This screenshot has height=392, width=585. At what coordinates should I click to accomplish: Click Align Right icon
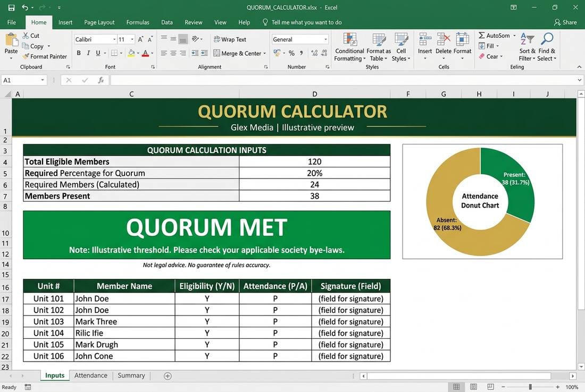point(183,53)
